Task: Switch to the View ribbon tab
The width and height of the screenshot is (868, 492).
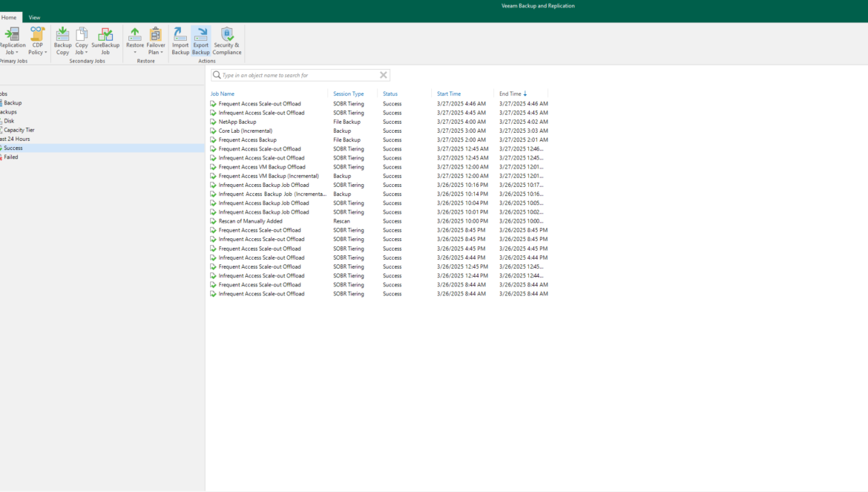Action: point(34,17)
